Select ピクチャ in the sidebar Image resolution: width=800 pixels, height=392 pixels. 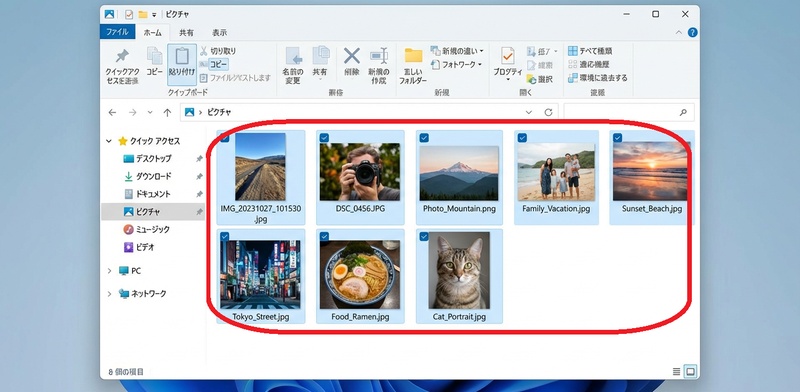point(153,212)
